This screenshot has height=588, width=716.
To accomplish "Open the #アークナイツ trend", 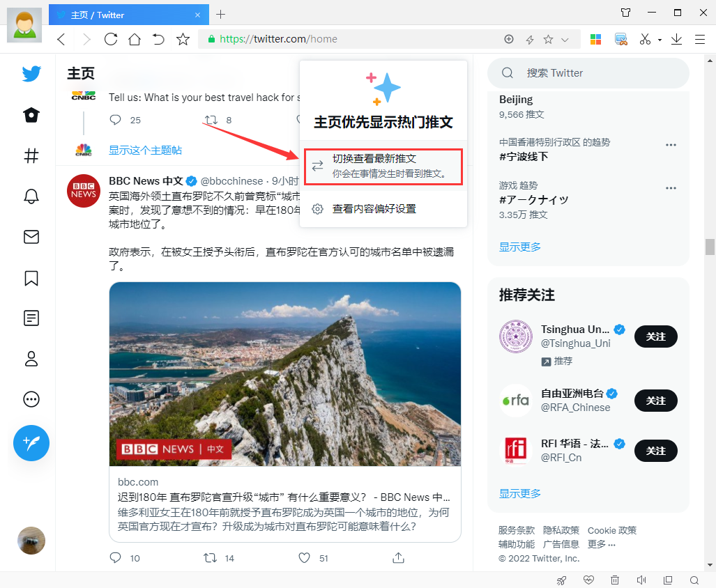I will click(x=534, y=199).
